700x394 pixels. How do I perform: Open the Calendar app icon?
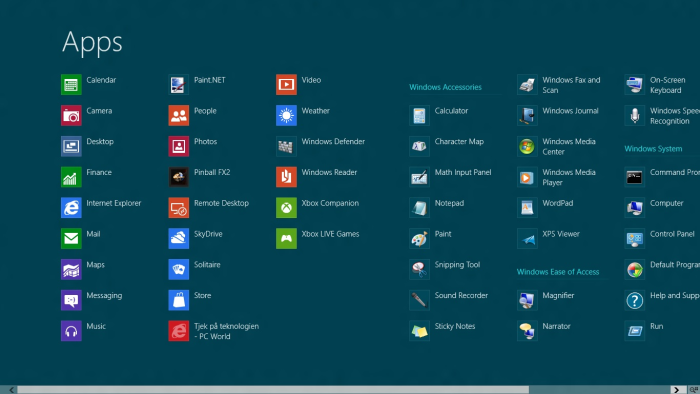coord(71,85)
